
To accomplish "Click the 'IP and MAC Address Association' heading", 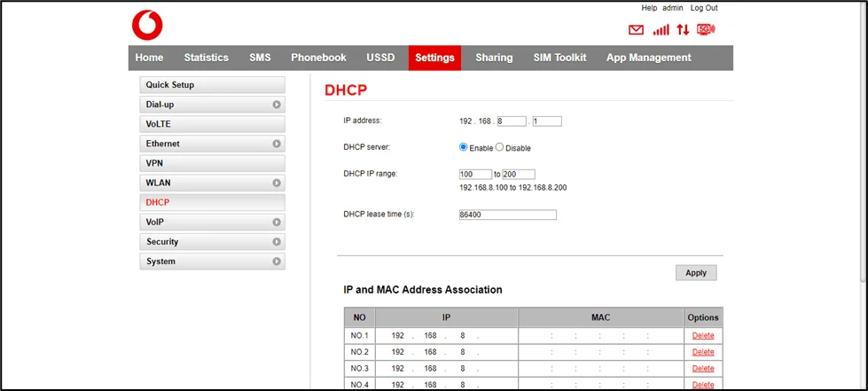I will [423, 290].
